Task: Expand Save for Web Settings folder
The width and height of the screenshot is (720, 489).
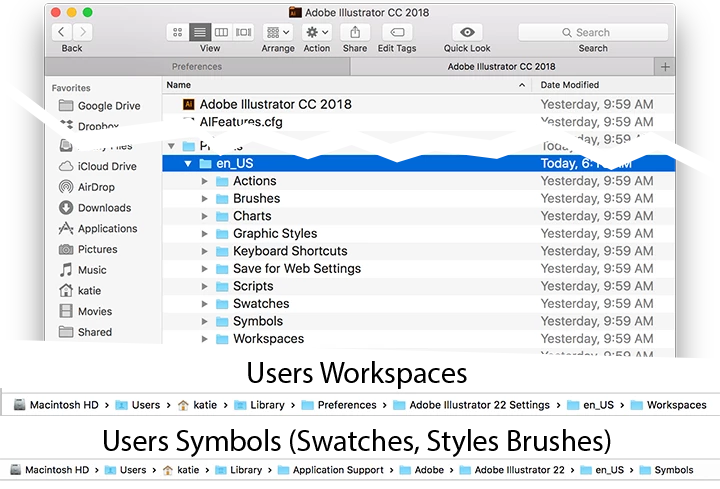Action: click(204, 269)
